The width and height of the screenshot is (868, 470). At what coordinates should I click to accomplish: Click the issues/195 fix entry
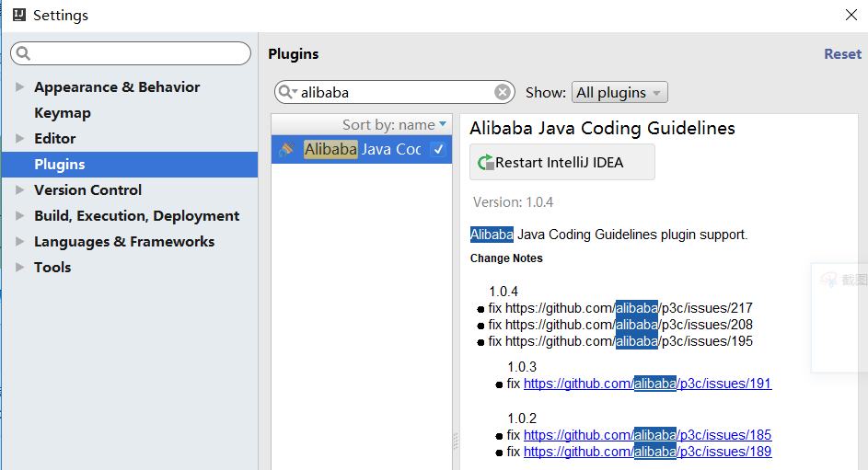(620, 341)
